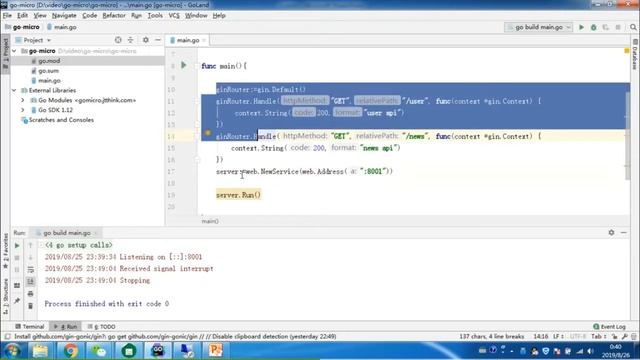Screen dimensions: 640x360
Task: Click the Run with Coverage toolbar icon
Action: point(606,27)
